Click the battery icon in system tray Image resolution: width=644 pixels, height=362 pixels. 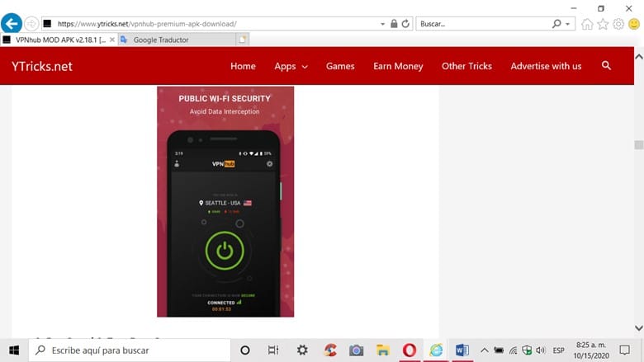tap(499, 350)
